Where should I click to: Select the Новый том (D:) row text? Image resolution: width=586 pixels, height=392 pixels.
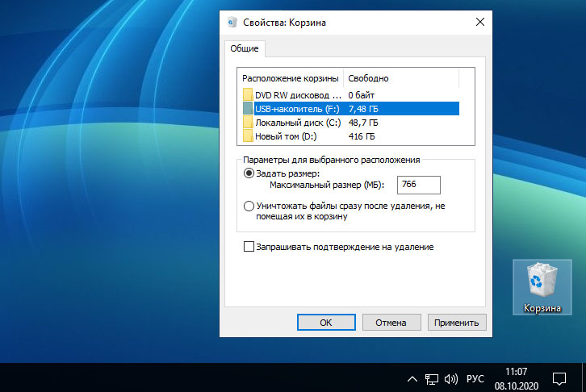[286, 136]
